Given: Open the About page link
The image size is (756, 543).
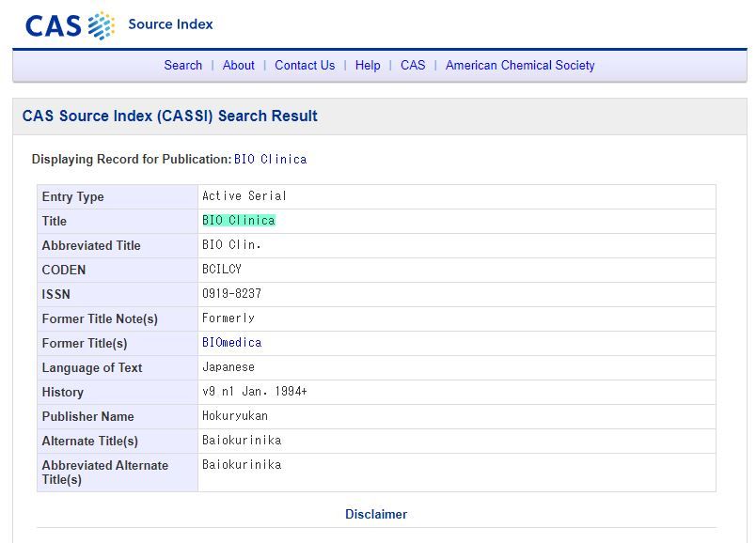Looking at the screenshot, I should coord(238,65).
